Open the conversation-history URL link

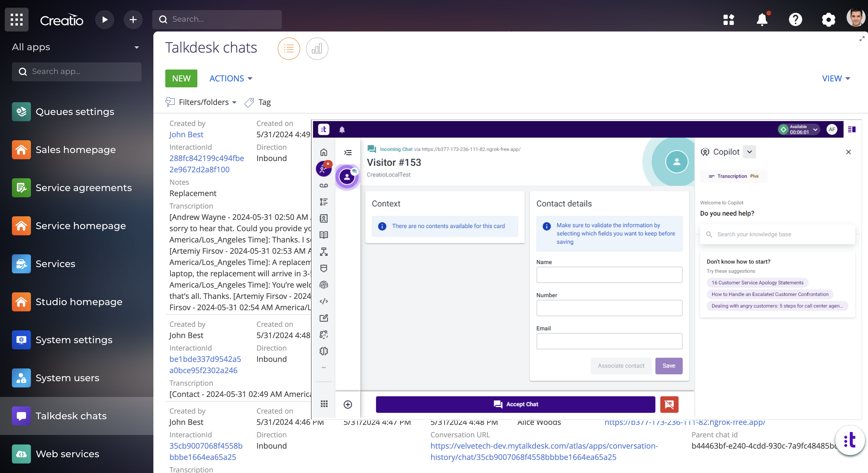point(544,451)
